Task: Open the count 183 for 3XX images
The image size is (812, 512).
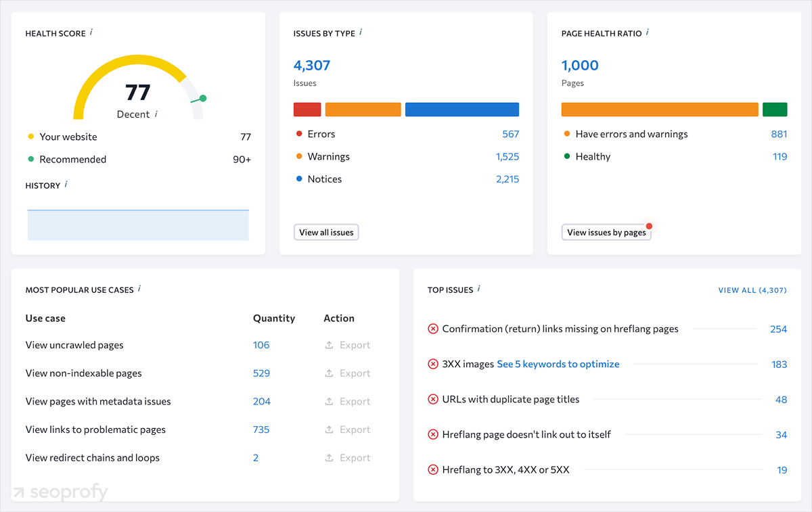Action: (780, 364)
